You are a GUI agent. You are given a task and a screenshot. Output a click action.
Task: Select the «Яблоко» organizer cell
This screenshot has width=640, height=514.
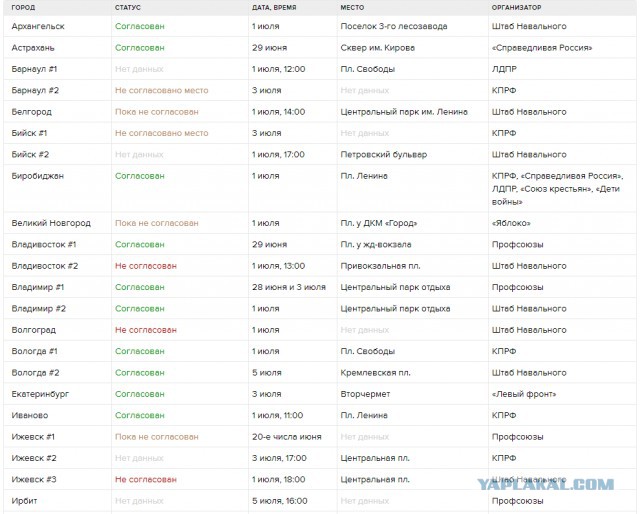[510, 223]
